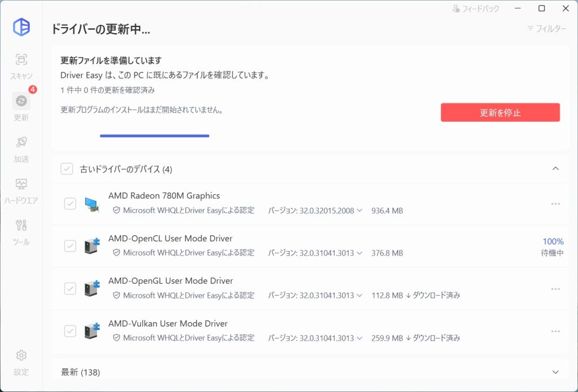Viewport: 578px width, 392px height.
Task: Open more options (…) for AMD-OpenGL User Mode Driver
Action: [x=555, y=289]
